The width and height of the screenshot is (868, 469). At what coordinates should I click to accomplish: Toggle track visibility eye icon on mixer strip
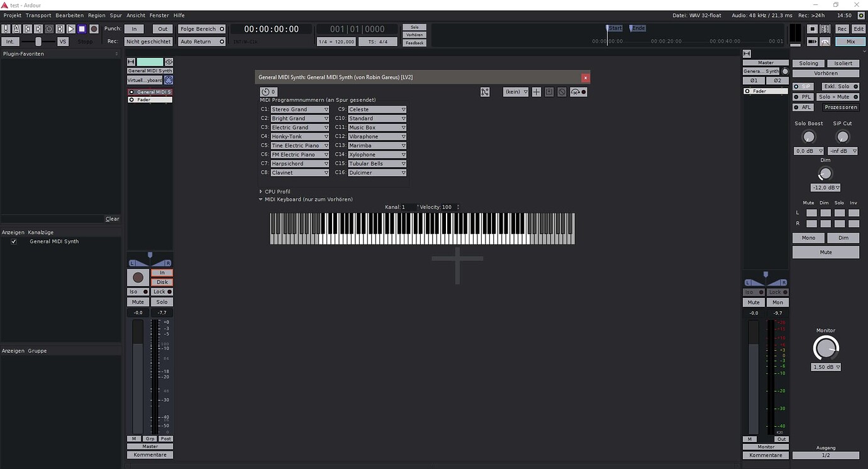click(169, 62)
